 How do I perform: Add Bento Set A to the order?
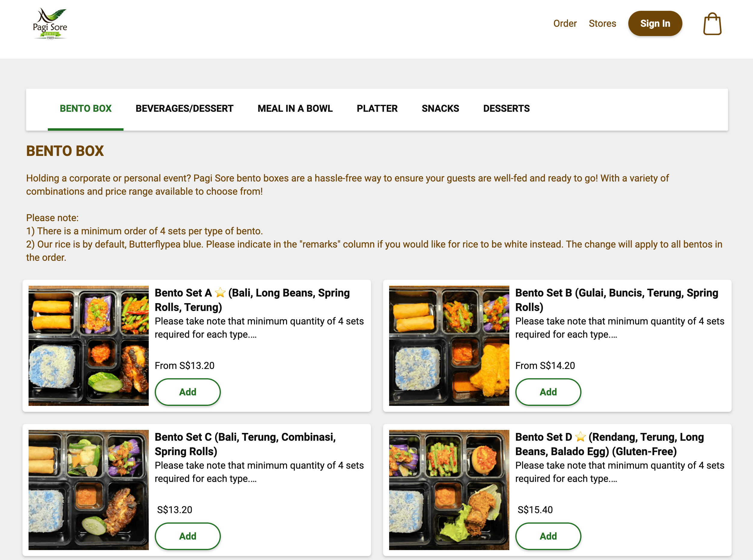point(187,392)
